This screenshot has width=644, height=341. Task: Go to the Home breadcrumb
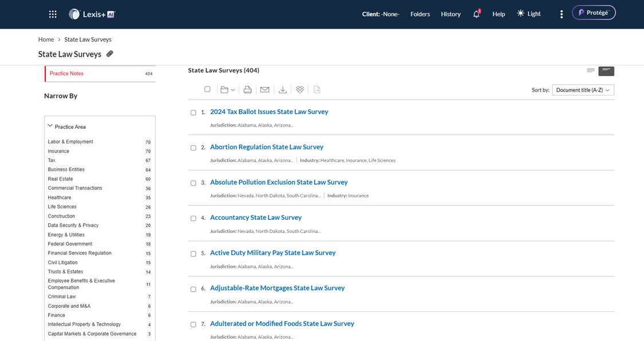click(x=46, y=39)
